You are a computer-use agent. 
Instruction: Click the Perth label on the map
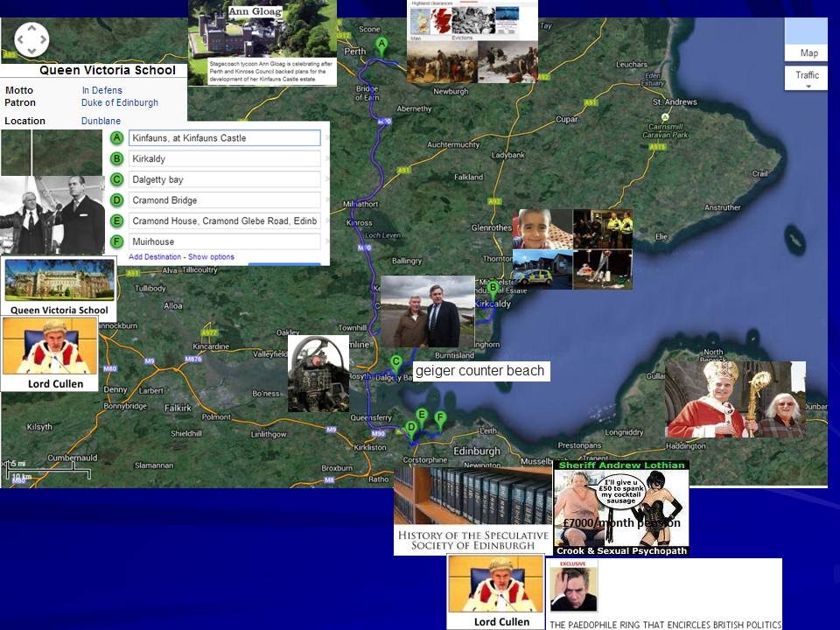pos(354,52)
